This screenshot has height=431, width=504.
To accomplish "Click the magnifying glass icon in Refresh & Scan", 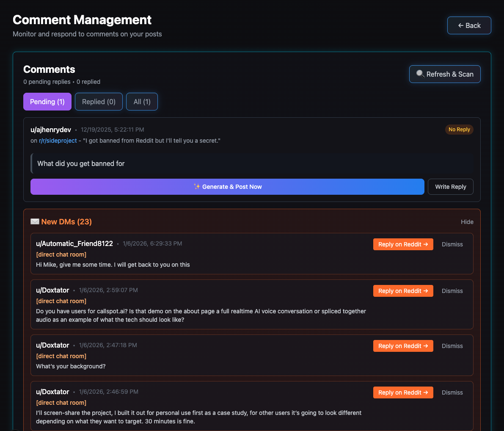I will pyautogui.click(x=420, y=74).
